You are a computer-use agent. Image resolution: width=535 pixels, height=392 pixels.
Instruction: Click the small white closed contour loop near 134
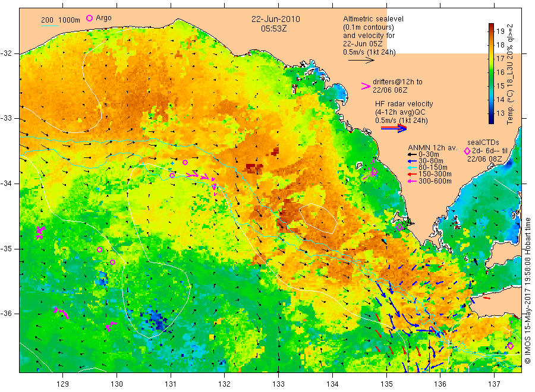tap(319, 219)
